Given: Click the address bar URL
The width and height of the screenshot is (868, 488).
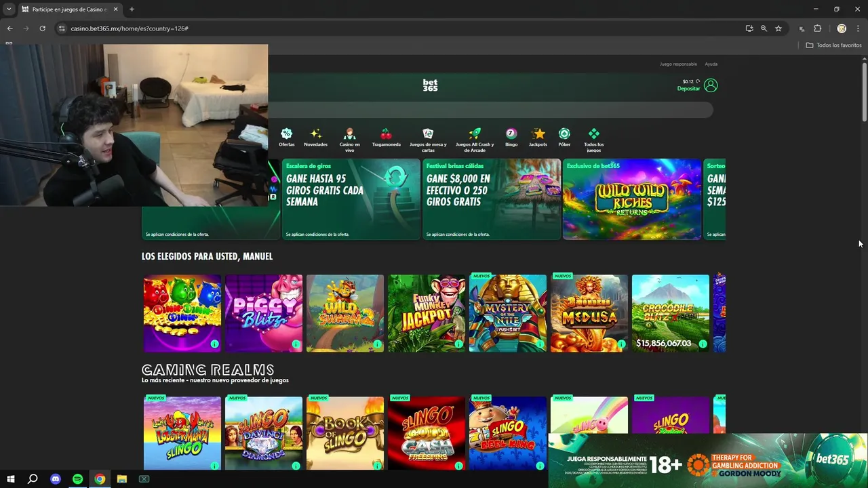Looking at the screenshot, I should pyautogui.click(x=130, y=28).
